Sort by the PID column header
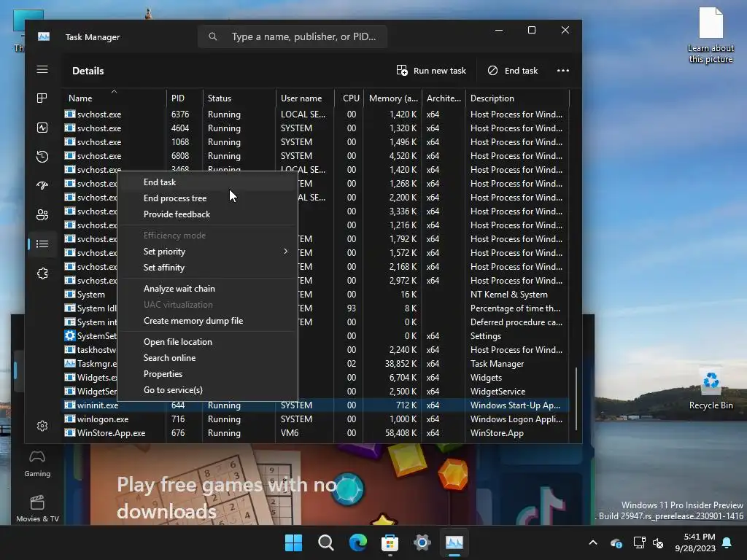 (185, 98)
